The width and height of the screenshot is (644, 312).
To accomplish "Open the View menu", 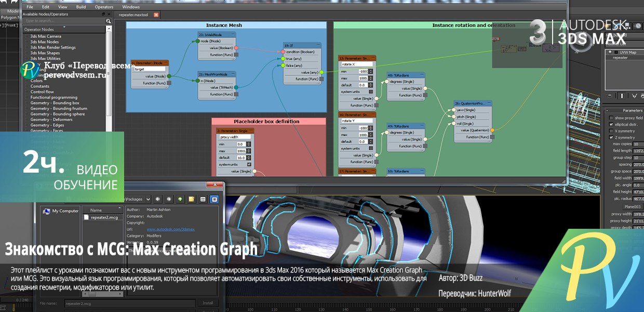I will click(x=63, y=7).
